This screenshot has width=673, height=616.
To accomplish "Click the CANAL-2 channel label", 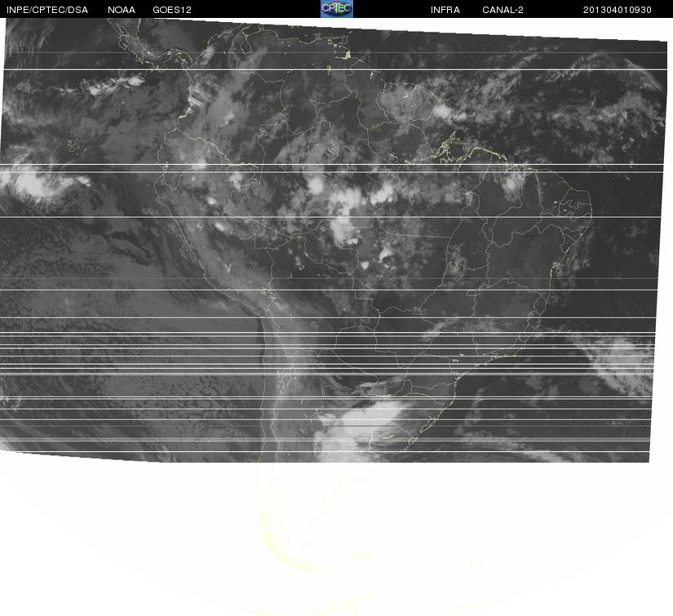I will pyautogui.click(x=503, y=10).
